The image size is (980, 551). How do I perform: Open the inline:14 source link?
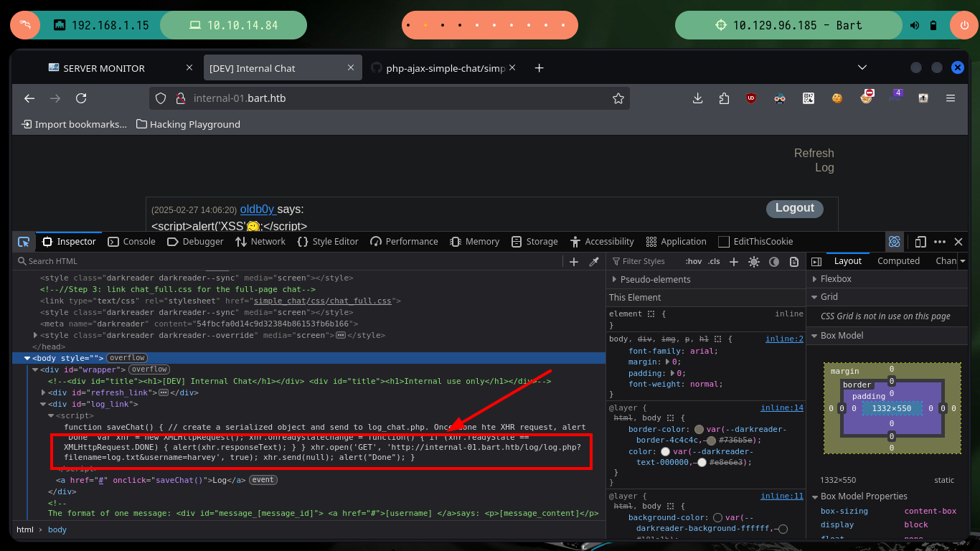[782, 408]
